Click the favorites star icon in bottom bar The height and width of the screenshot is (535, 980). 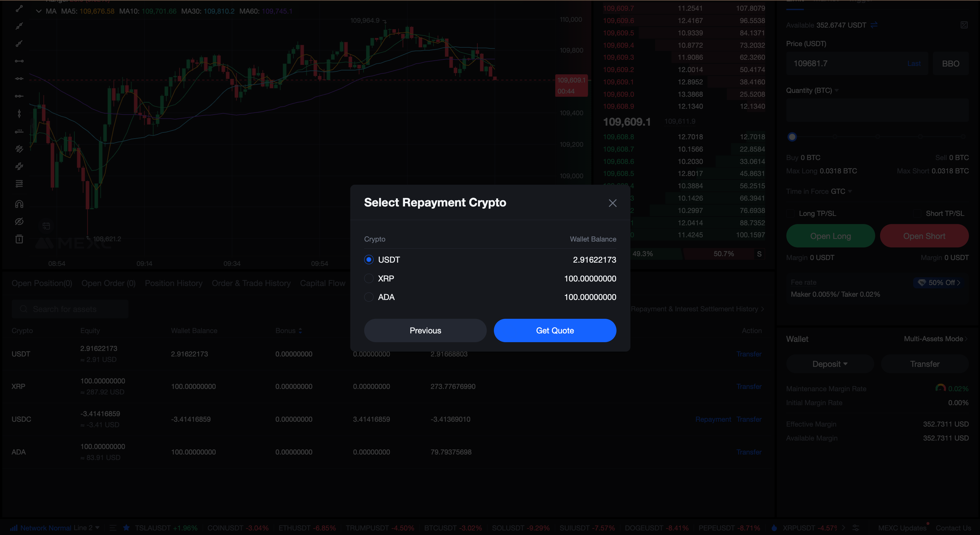126,528
